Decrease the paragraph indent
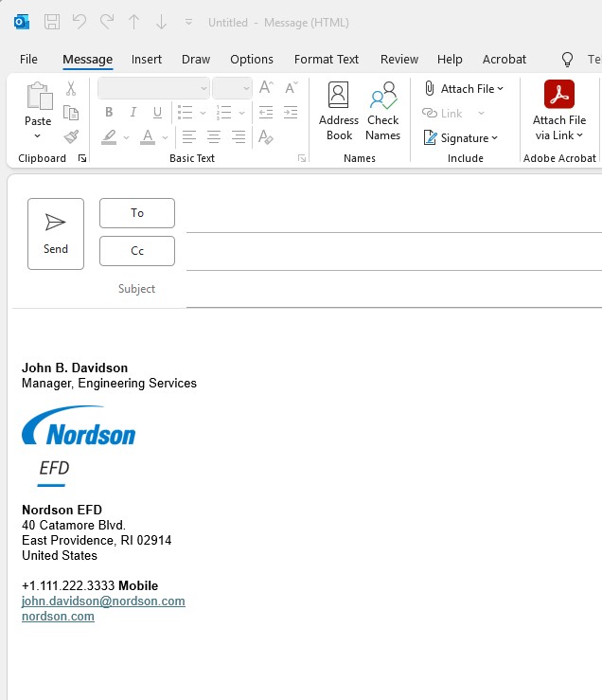Screen dimensions: 602x700 pyautogui.click(x=266, y=113)
